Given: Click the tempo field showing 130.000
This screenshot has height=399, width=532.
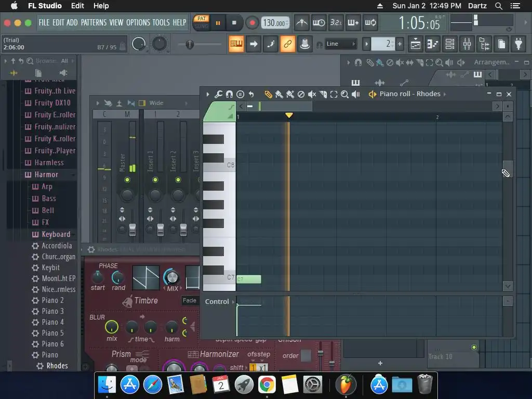Looking at the screenshot, I should [x=275, y=23].
